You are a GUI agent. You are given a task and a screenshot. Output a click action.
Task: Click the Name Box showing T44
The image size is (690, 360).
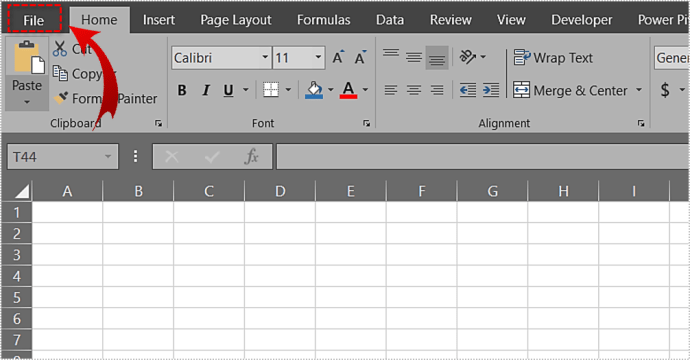point(63,157)
